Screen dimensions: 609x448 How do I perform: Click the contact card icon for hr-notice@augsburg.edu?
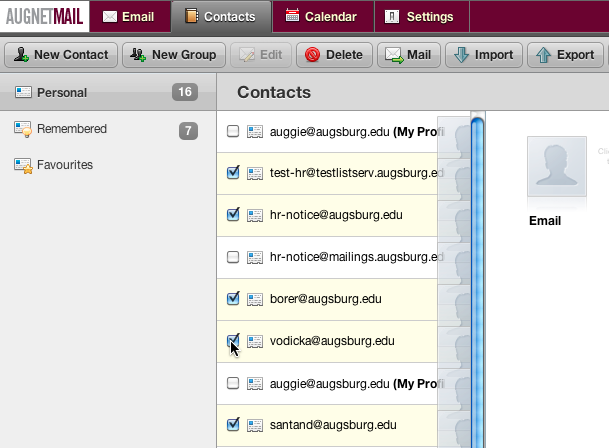pyautogui.click(x=255, y=215)
